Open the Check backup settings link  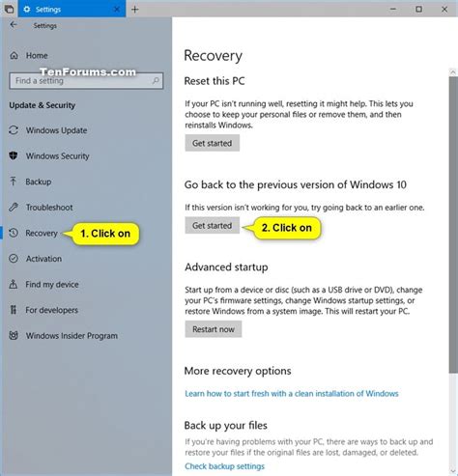click(224, 466)
